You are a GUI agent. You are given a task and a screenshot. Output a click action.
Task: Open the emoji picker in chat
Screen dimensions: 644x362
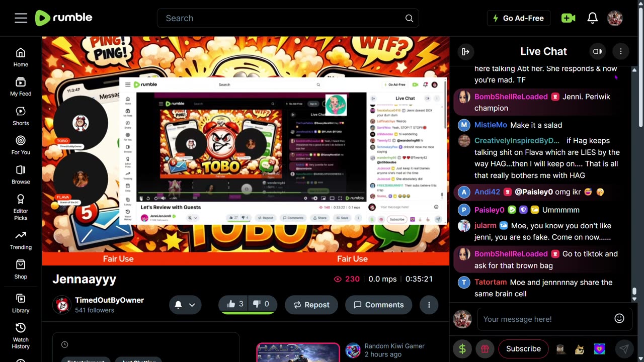(x=619, y=318)
